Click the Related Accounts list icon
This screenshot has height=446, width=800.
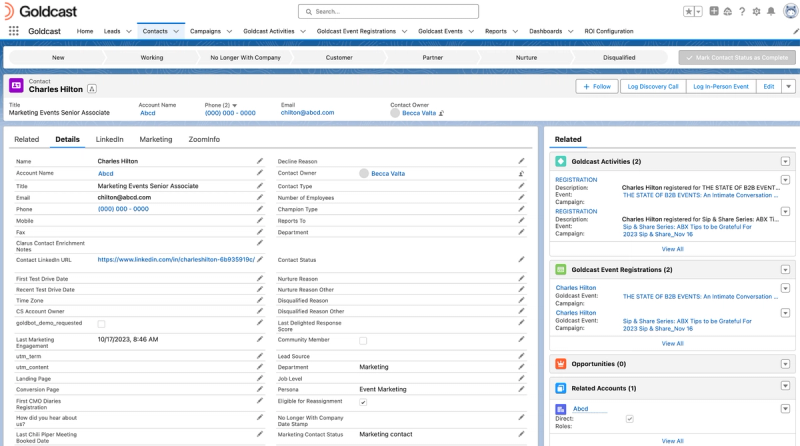click(561, 388)
